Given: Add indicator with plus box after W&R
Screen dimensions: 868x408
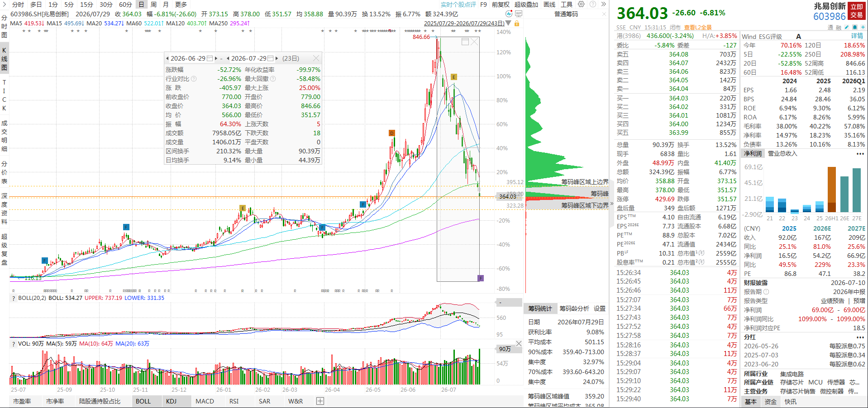Looking at the screenshot, I should pyautogui.click(x=320, y=401).
